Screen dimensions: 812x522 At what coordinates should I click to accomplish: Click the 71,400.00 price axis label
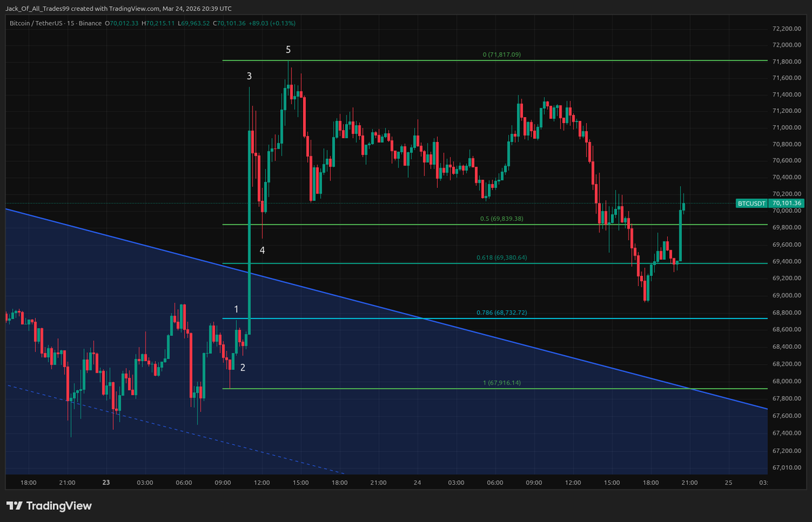(786, 95)
